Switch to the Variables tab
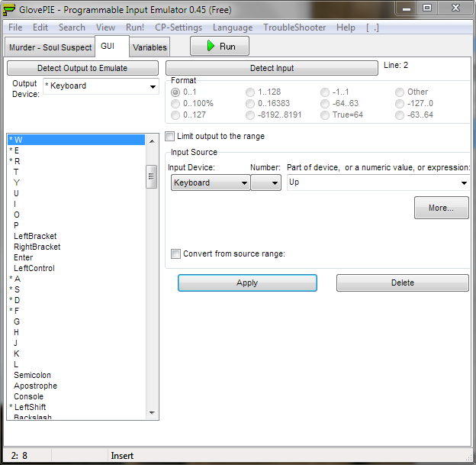The width and height of the screenshot is (476, 465). tap(150, 47)
